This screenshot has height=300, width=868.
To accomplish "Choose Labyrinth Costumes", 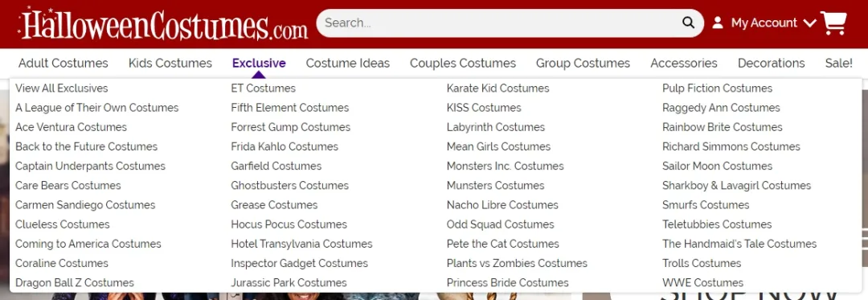I will [x=495, y=127].
